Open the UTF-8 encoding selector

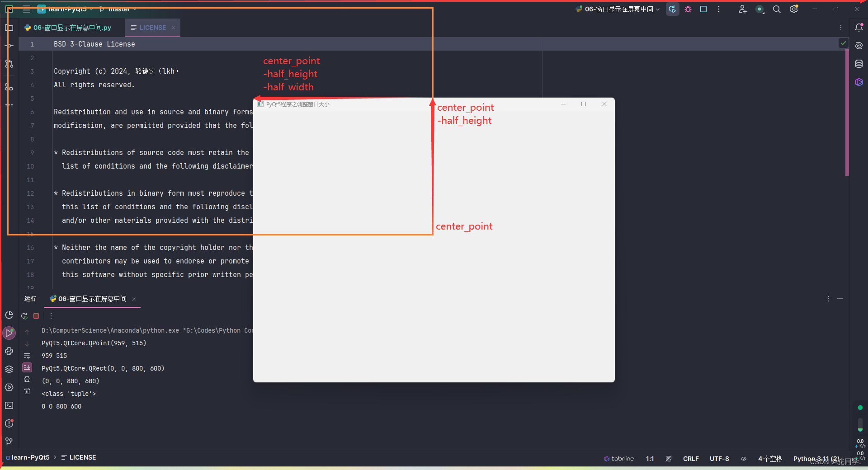719,458
